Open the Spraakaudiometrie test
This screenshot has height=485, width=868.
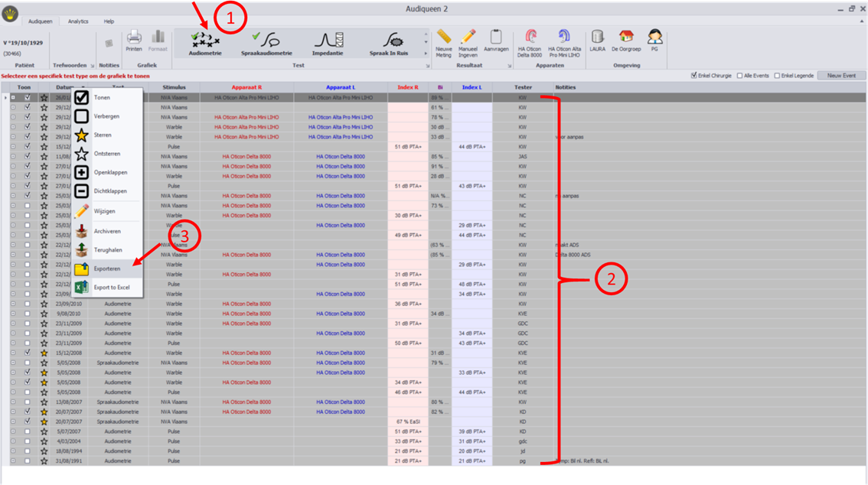[x=266, y=44]
